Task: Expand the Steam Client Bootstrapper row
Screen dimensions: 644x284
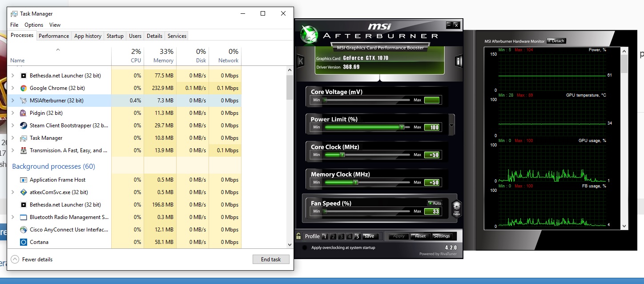Action: pos(12,126)
